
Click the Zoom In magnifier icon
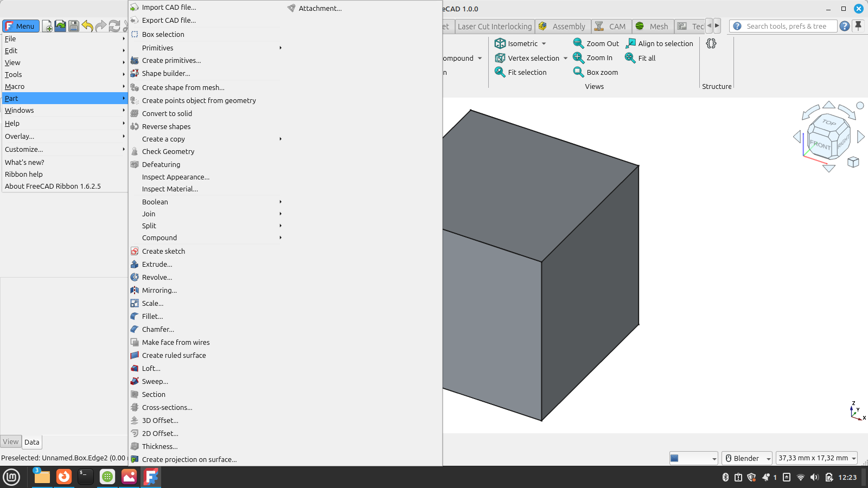pos(578,58)
